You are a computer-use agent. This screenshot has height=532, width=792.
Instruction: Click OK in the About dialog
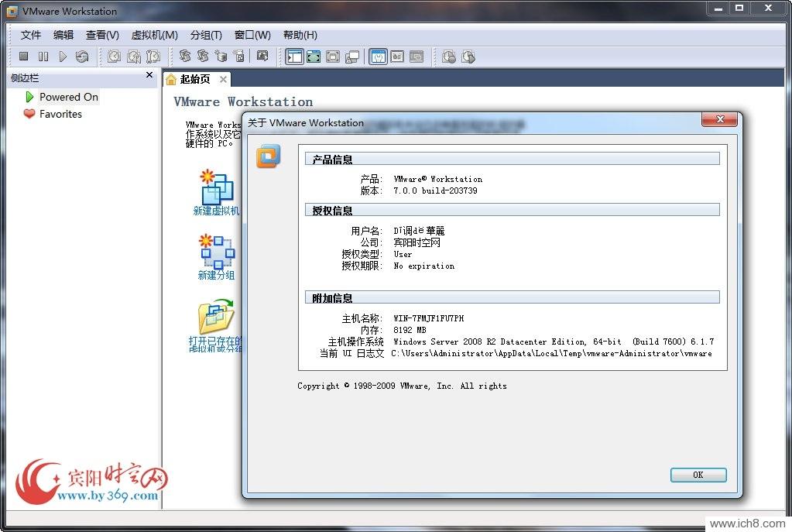click(698, 475)
